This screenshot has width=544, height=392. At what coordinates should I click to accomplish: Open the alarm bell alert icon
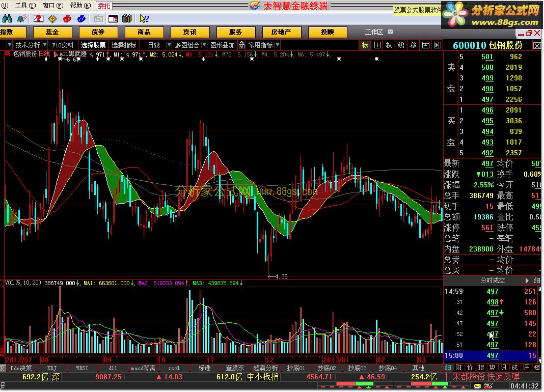coord(22,18)
